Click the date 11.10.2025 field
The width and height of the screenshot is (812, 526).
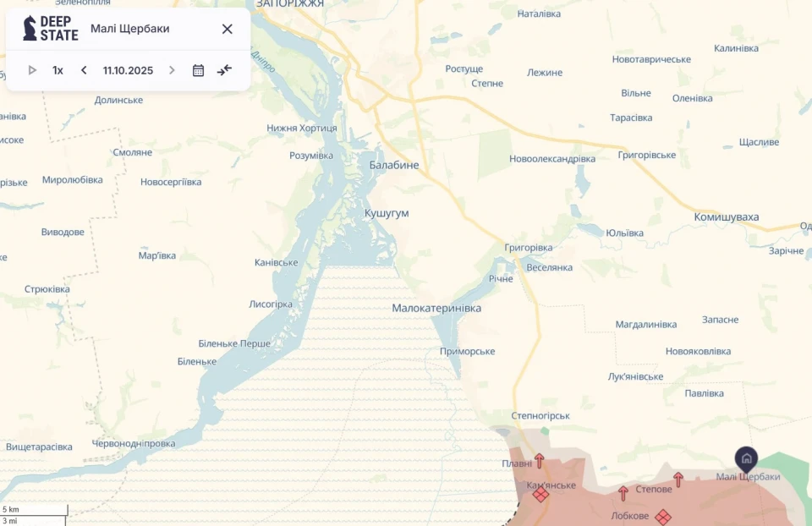coord(128,70)
